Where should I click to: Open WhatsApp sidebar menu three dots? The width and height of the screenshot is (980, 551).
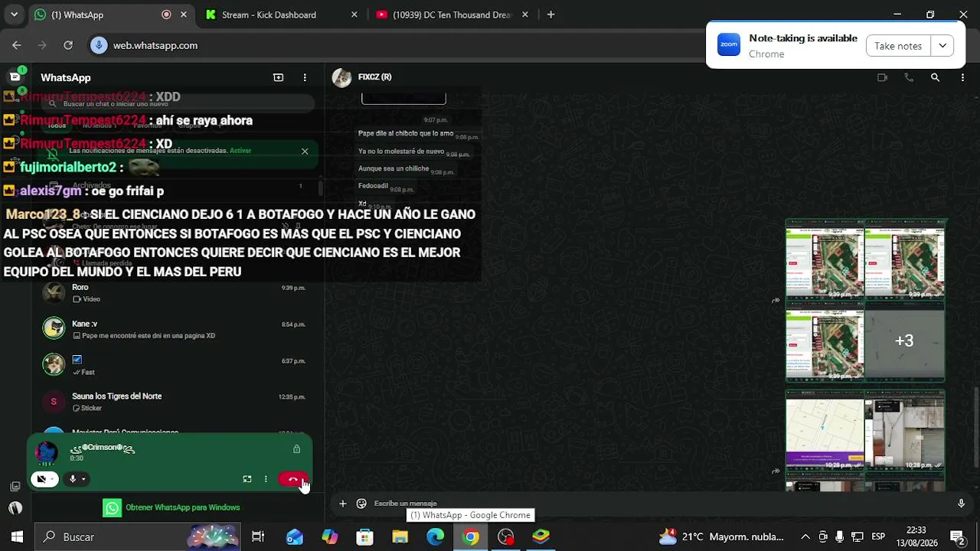click(305, 77)
